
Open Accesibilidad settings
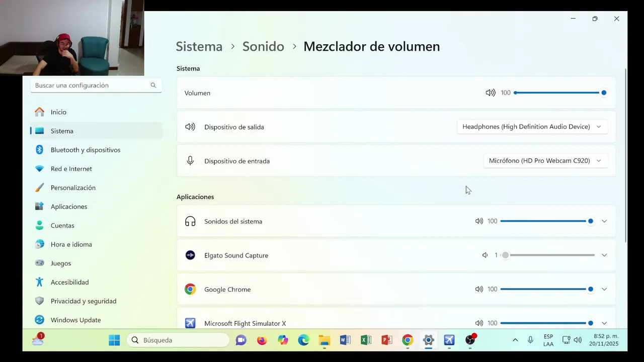pos(96,282)
